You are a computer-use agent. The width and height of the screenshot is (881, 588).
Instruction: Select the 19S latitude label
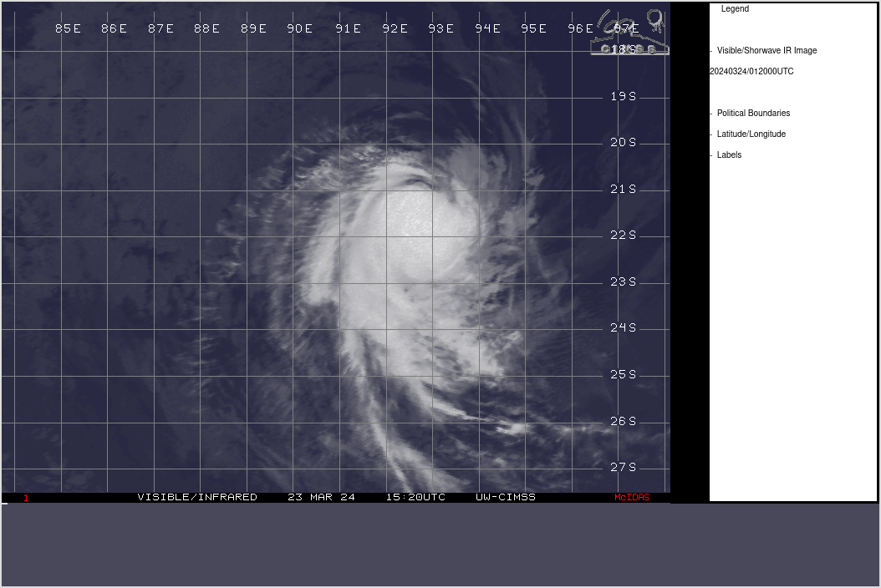tap(624, 96)
